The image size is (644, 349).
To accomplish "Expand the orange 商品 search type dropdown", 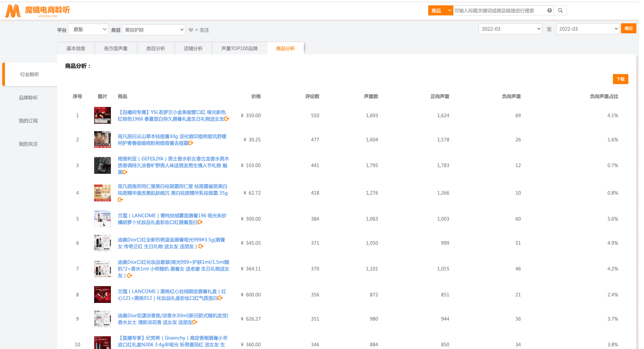I will [440, 11].
